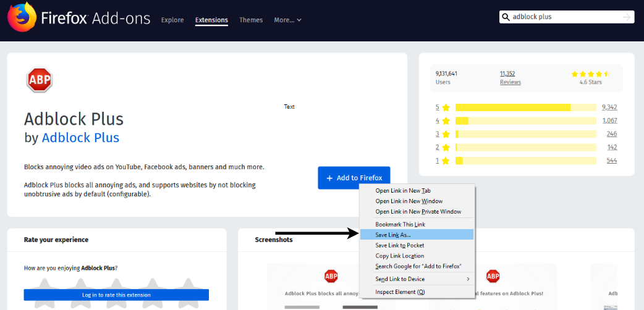Click Log in to rate this extension
This screenshot has width=644, height=310.
click(x=116, y=295)
